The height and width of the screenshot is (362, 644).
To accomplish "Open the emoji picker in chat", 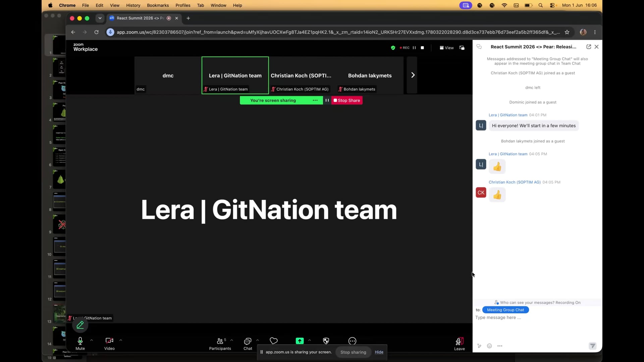I will [489, 346].
